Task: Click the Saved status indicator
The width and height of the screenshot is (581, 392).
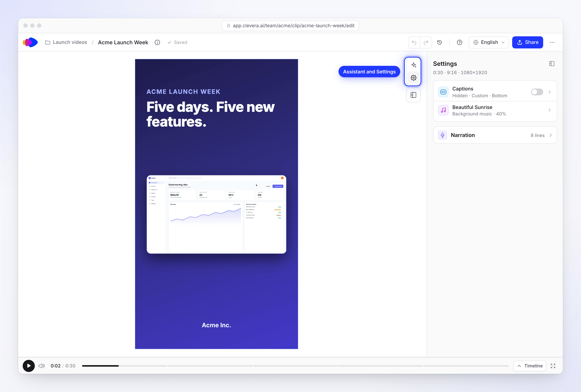Action: click(x=177, y=42)
